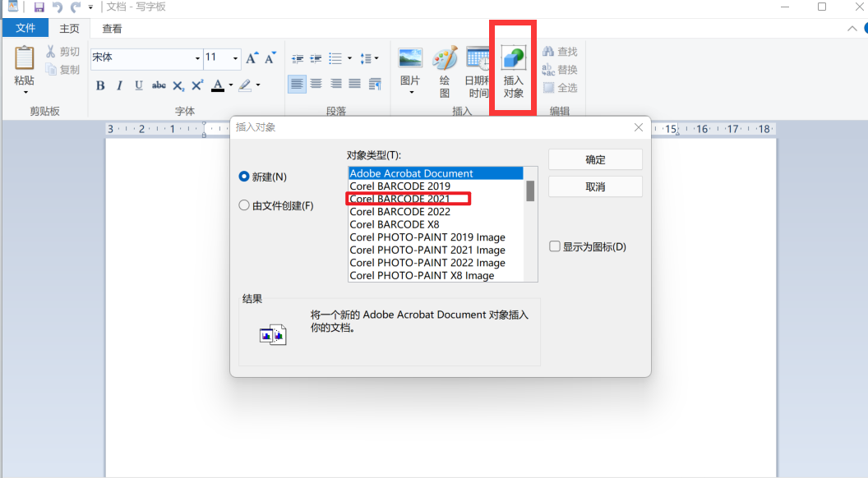Toggle strikethrough text formatting
The width and height of the screenshot is (868, 478).
[159, 85]
